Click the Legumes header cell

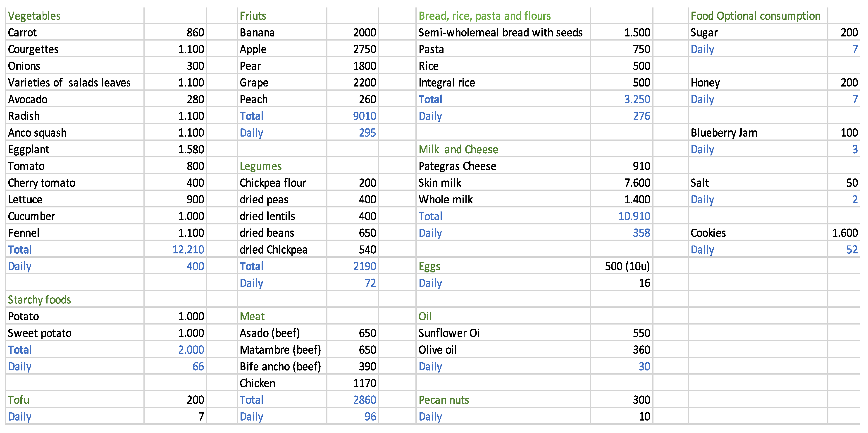pyautogui.click(x=260, y=166)
